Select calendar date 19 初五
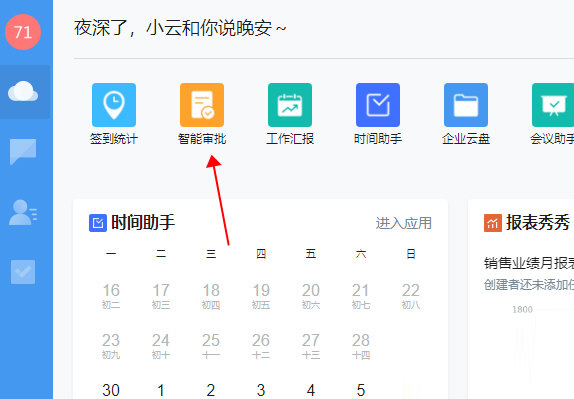 click(x=261, y=296)
